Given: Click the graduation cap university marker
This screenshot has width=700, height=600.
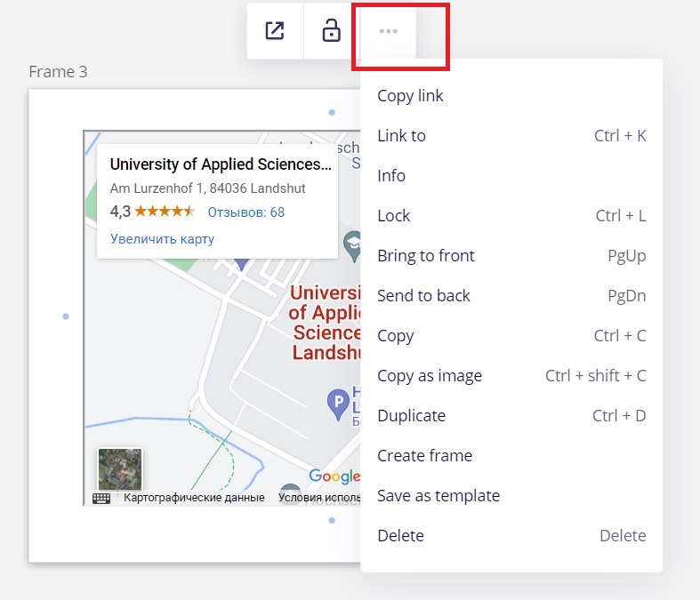Looking at the screenshot, I should [x=353, y=246].
